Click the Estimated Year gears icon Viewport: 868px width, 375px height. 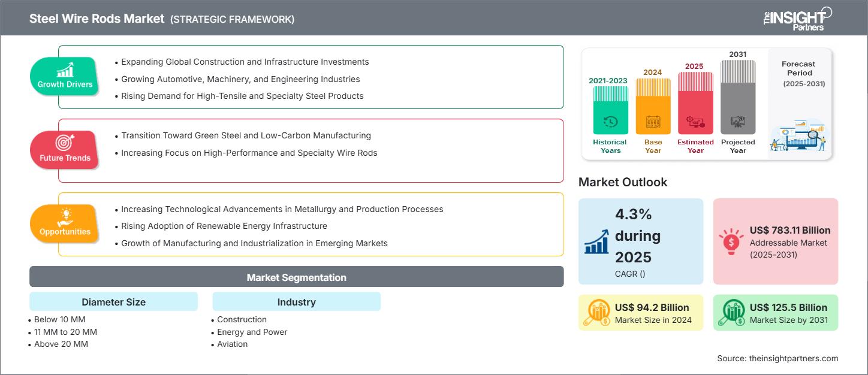[695, 122]
